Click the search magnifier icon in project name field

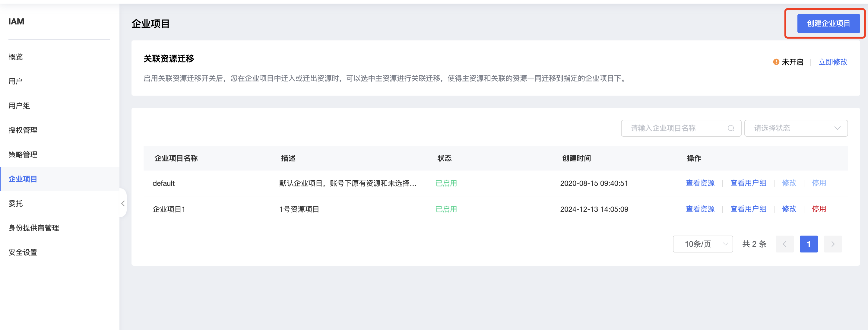click(x=731, y=128)
